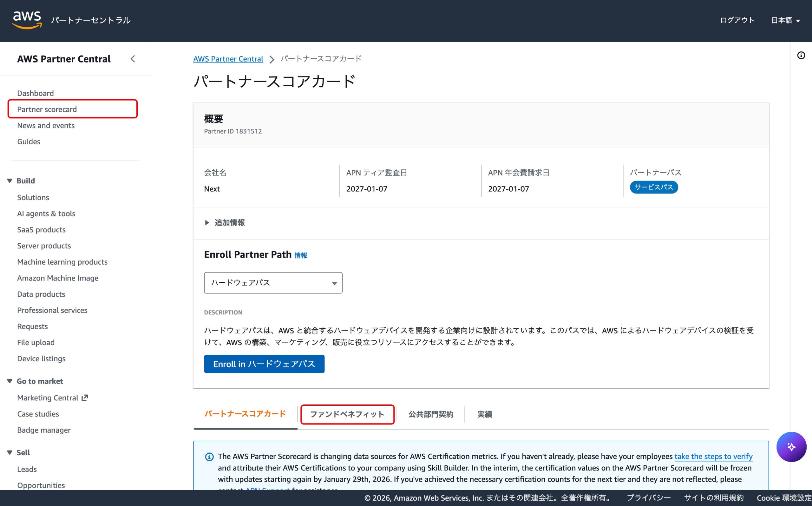
Task: Open the 実績 tab
Action: pyautogui.click(x=484, y=414)
